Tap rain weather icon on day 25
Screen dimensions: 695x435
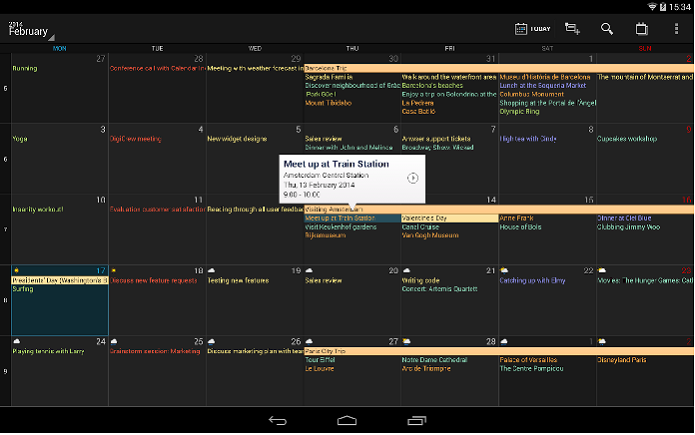point(114,341)
